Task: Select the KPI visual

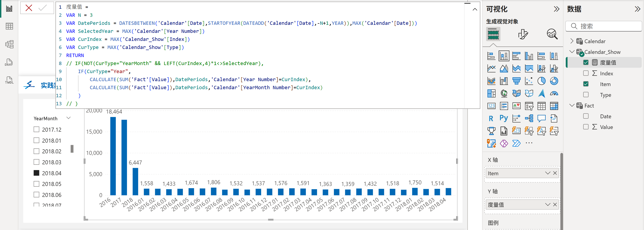Action: 516,106
